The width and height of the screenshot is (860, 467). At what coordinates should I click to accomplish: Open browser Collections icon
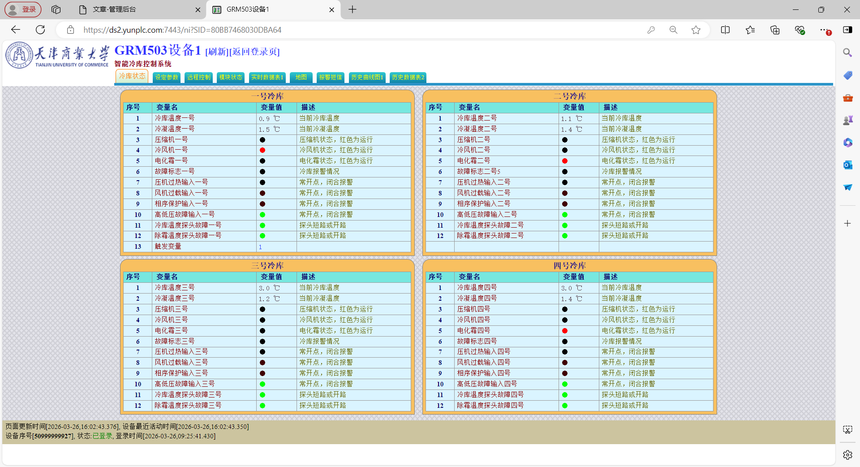774,30
